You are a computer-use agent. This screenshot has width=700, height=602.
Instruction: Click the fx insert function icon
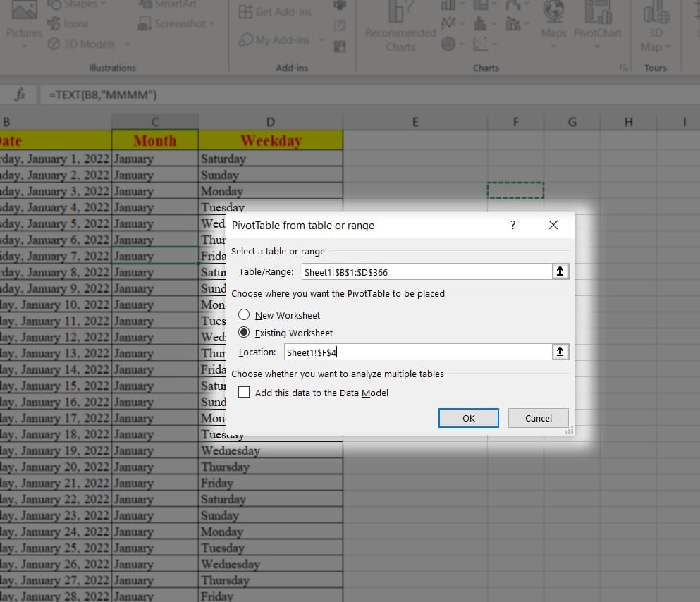pos(20,94)
